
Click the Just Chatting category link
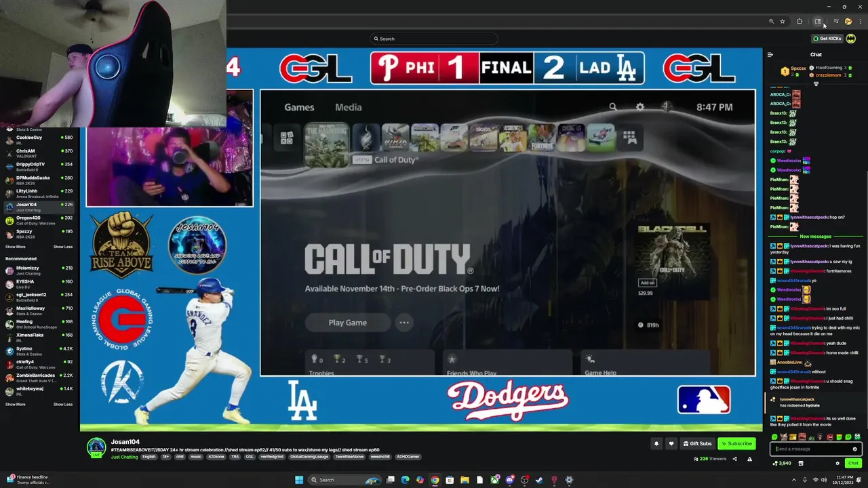124,457
